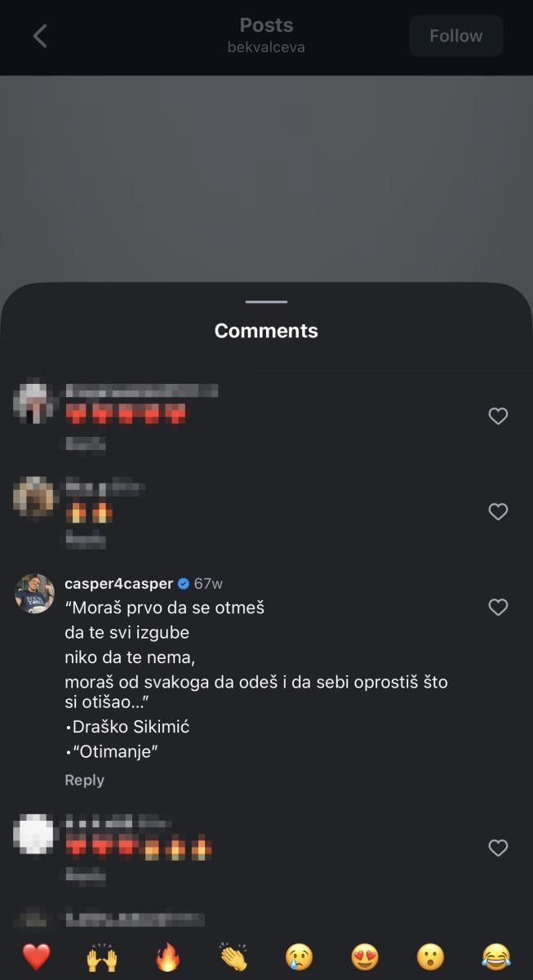Viewport: 533px width, 980px height.
Task: Like the comment below casper4casper's reply link
Action: pos(498,849)
